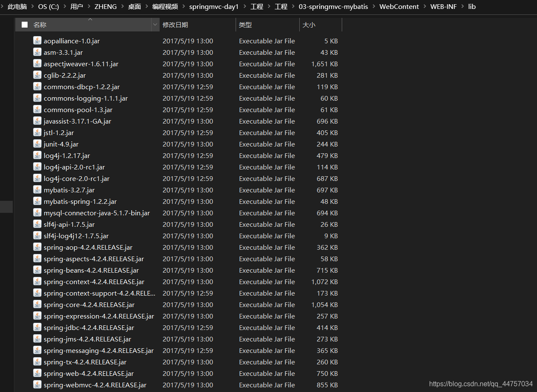The height and width of the screenshot is (392, 537).
Task: Click the slf4j-log4j12-1.7.5.jar jar icon
Action: click(37, 236)
